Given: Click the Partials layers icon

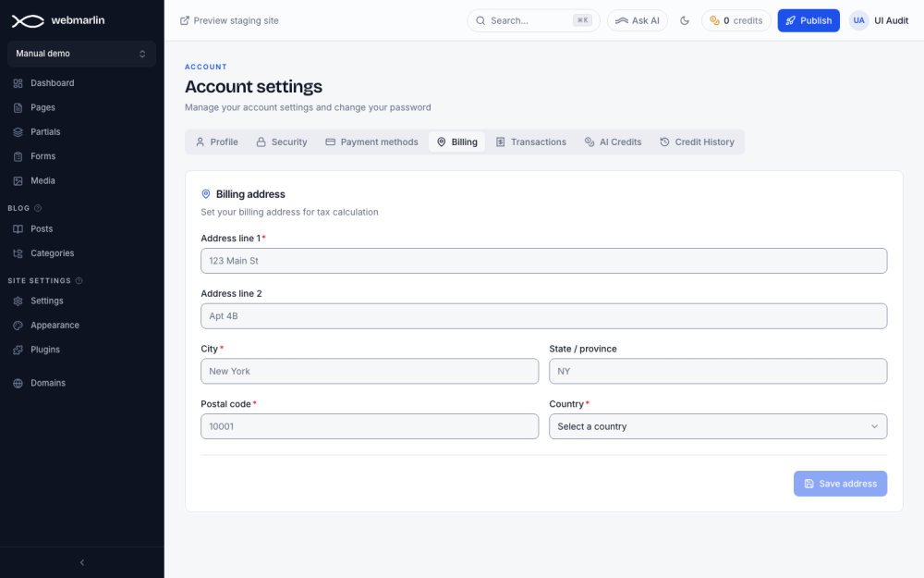Looking at the screenshot, I should click(18, 132).
